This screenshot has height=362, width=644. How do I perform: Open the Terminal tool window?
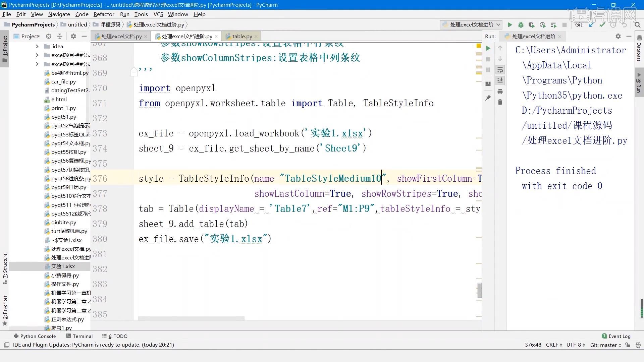click(82, 336)
